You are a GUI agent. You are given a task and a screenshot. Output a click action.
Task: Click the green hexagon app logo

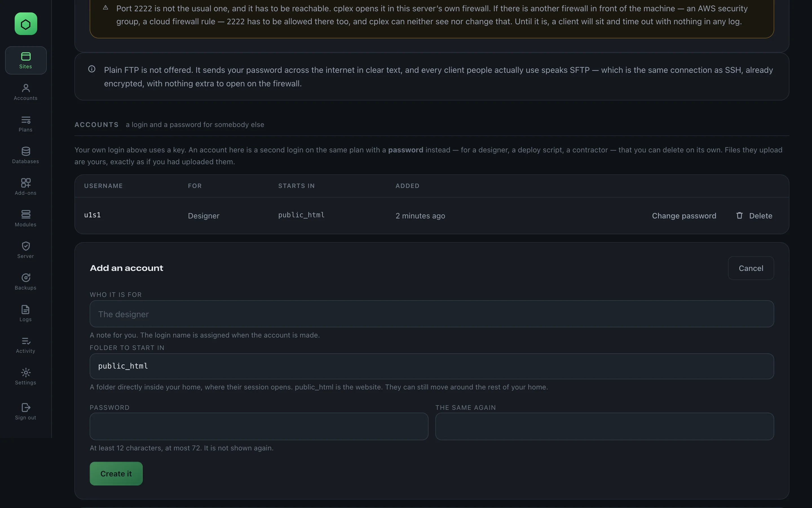(26, 24)
